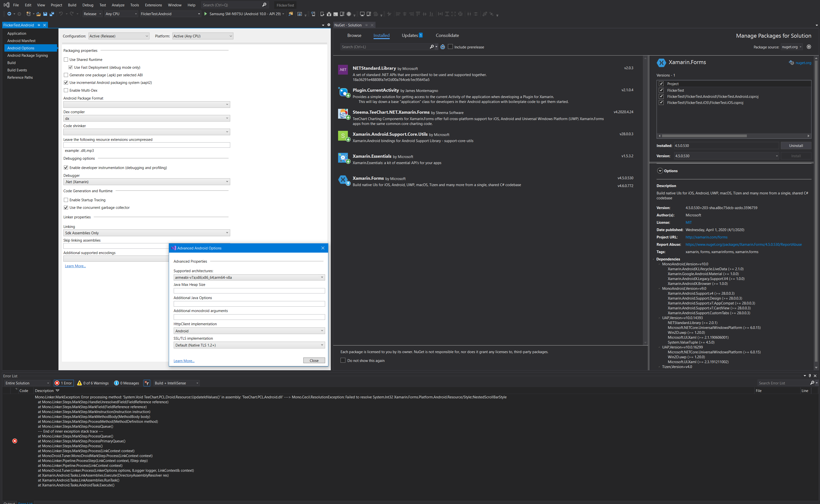Image resolution: width=820 pixels, height=504 pixels.
Task: Click the New Project toolbar icon
Action: (29, 14)
